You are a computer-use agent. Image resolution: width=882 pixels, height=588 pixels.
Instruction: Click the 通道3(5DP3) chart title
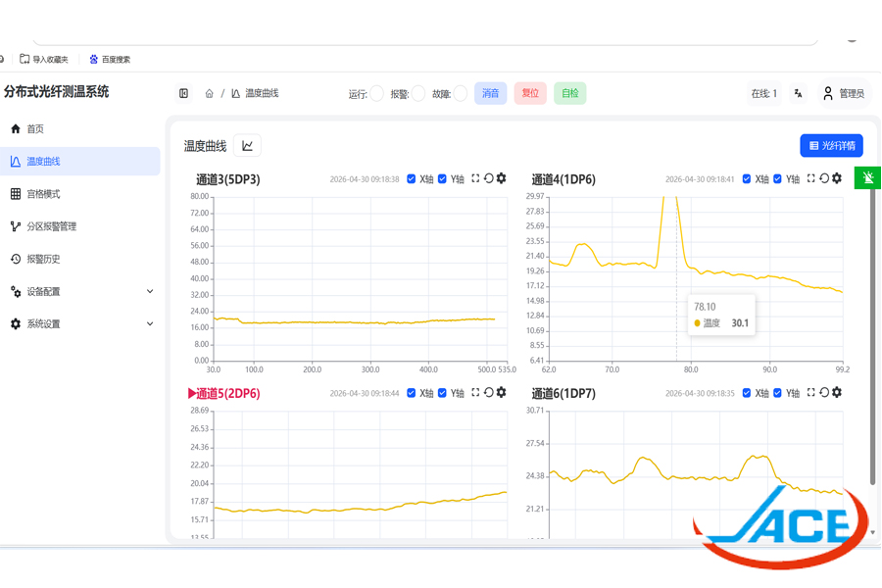click(x=227, y=179)
